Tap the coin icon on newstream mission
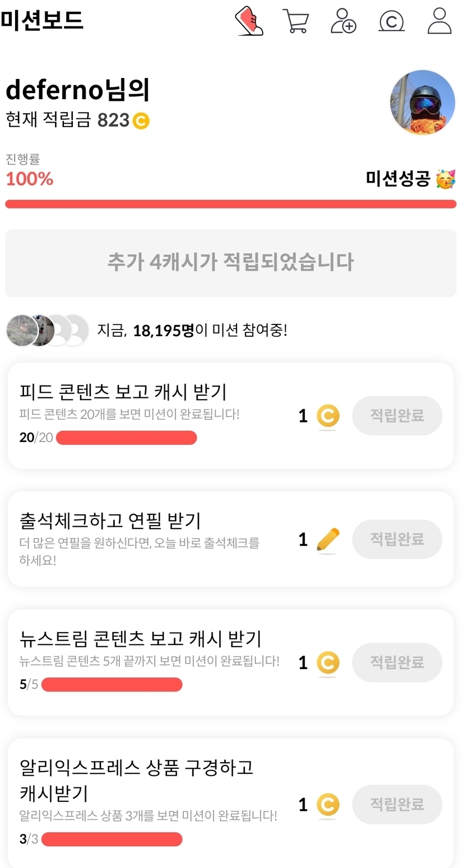This screenshot has width=465, height=868. pyautogui.click(x=328, y=662)
